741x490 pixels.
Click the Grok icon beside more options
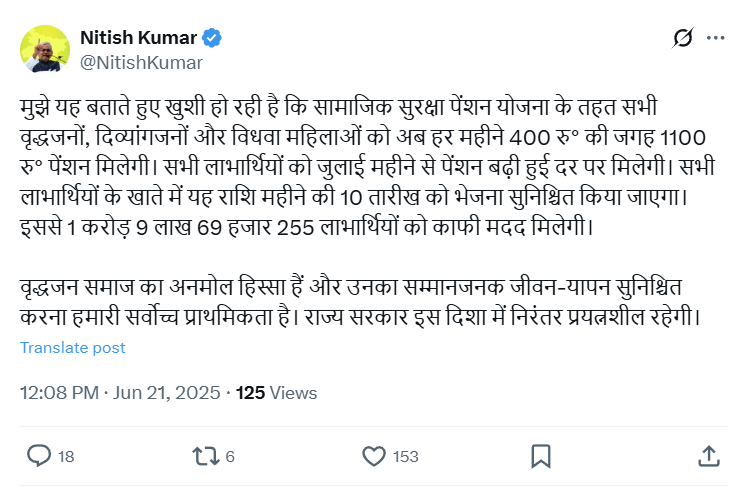(684, 39)
